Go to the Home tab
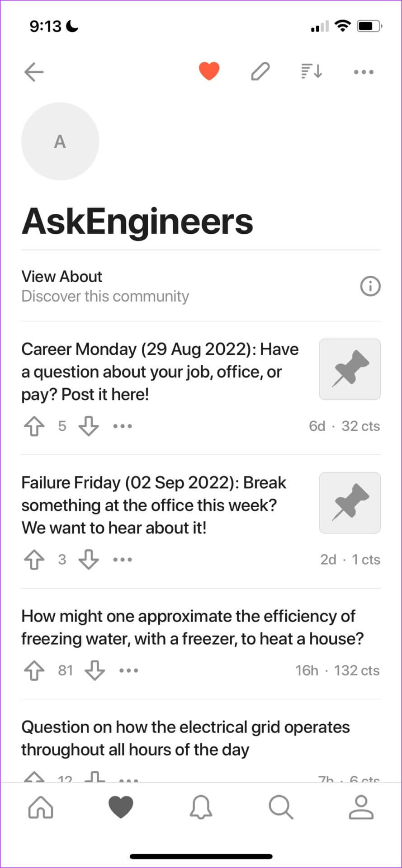Viewport: 402px width, 868px height. 41,808
